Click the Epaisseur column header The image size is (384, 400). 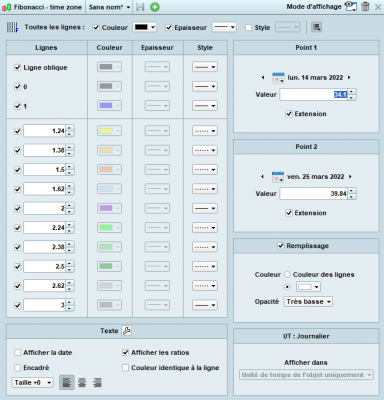158,48
